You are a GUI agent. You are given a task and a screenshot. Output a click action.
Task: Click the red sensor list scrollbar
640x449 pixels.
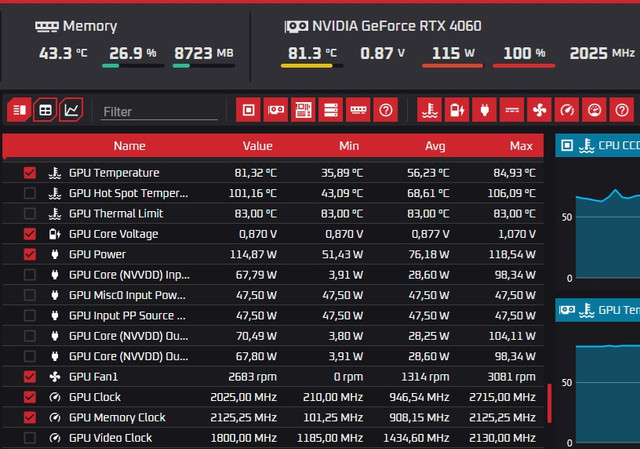point(549,403)
